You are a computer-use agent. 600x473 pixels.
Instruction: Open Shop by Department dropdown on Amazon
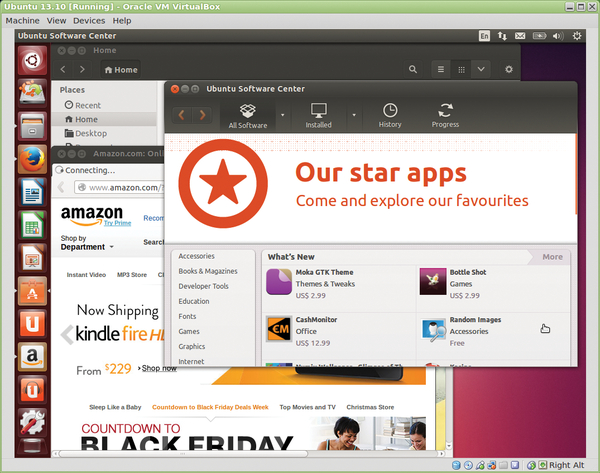point(87,243)
